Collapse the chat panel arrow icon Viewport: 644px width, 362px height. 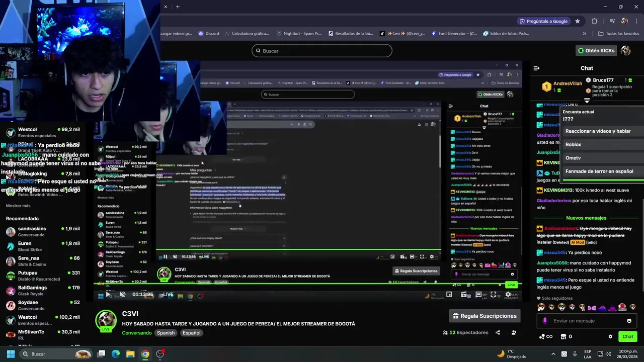(536, 68)
